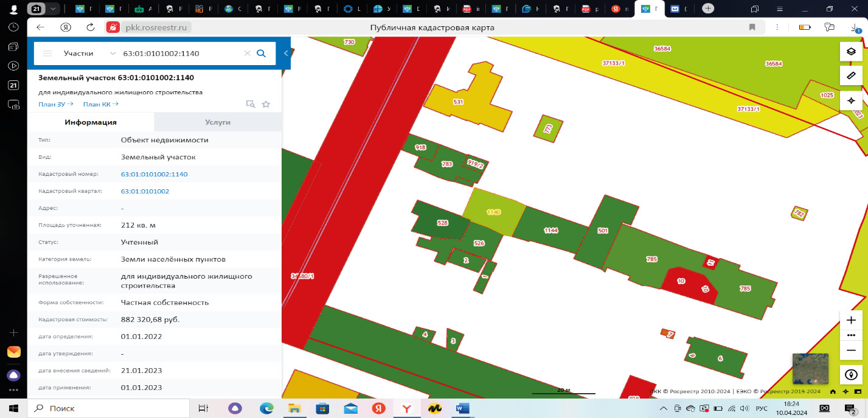
Task: Click cadastral quarter 63:01:0101002 link
Action: point(145,191)
